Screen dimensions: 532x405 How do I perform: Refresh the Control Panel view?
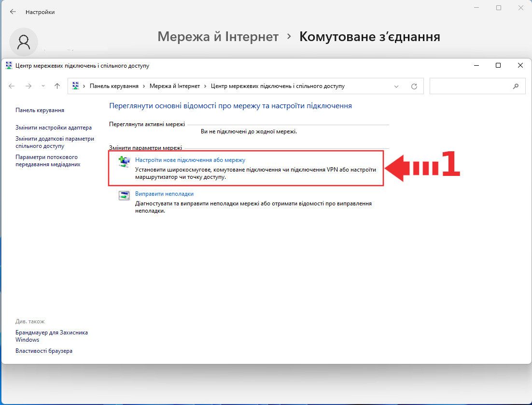(x=414, y=87)
